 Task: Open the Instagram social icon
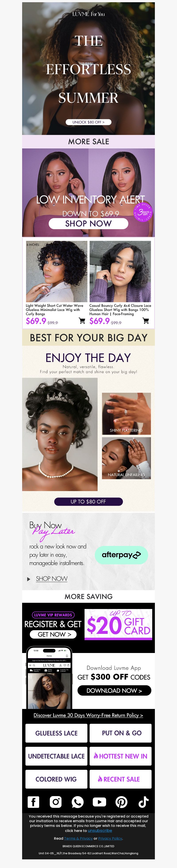click(56, 802)
